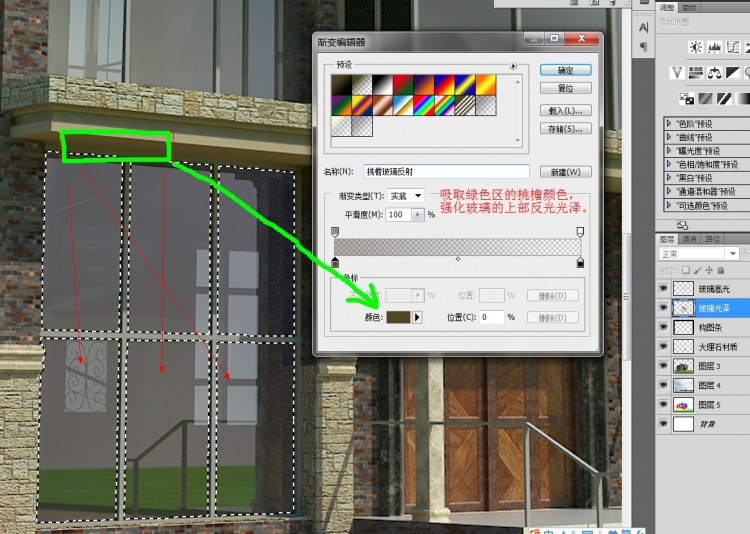Hide the 图层 5 layer

663,405
